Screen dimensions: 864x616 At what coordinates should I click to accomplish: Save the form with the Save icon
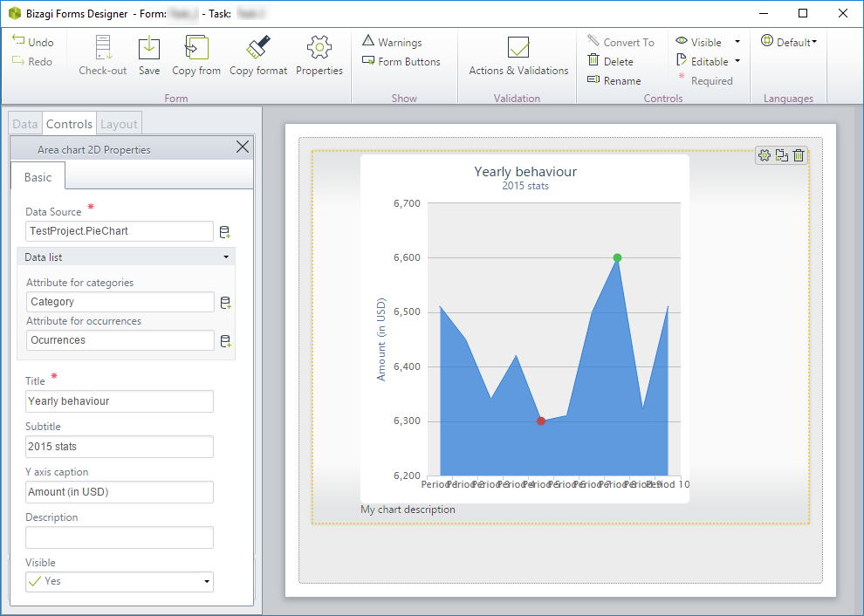click(x=148, y=47)
